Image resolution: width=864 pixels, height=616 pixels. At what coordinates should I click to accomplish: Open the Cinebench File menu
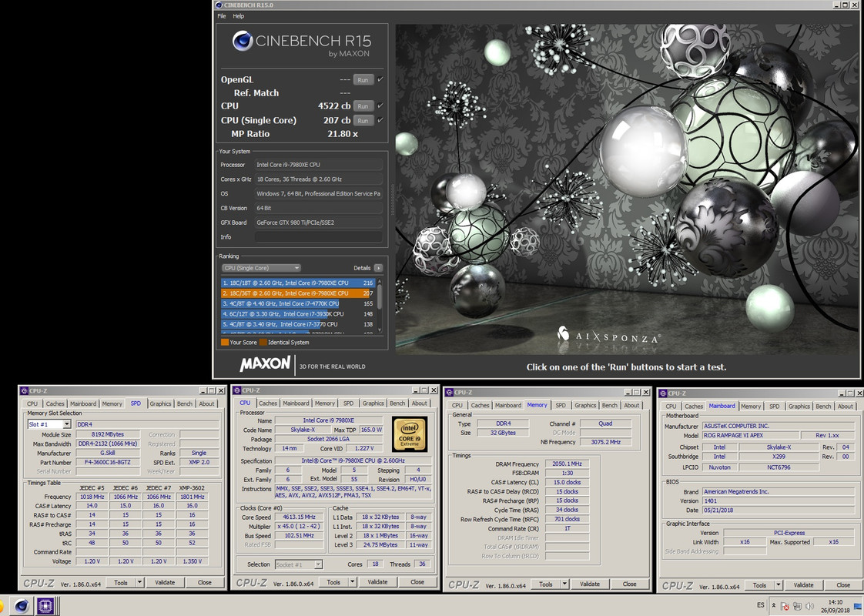(x=222, y=16)
